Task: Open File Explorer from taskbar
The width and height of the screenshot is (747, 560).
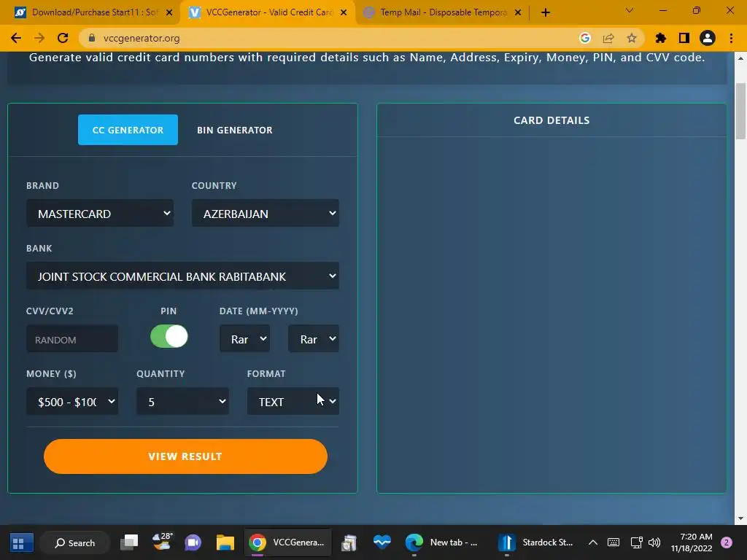Action: point(225,542)
